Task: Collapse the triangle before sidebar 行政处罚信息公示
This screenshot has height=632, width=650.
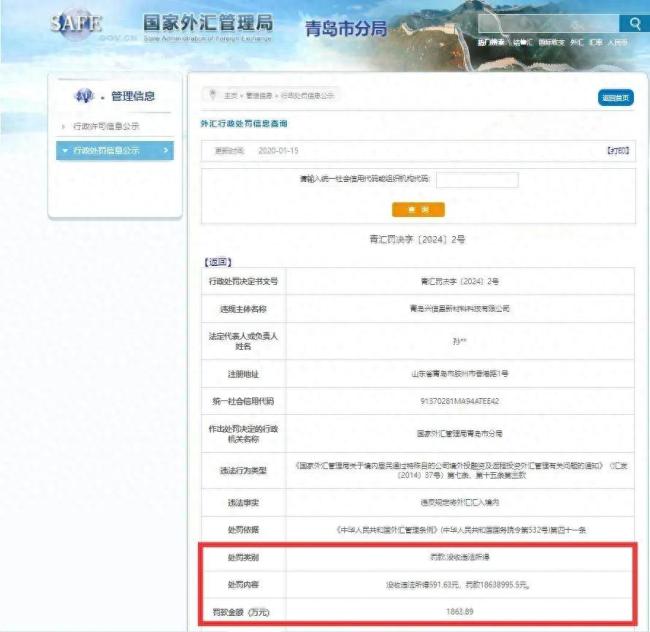Action: coord(65,151)
